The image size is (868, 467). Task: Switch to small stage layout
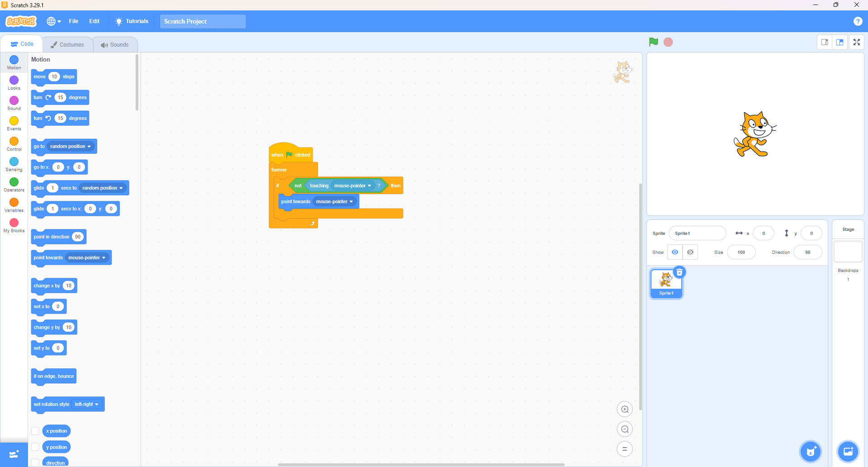click(x=825, y=42)
